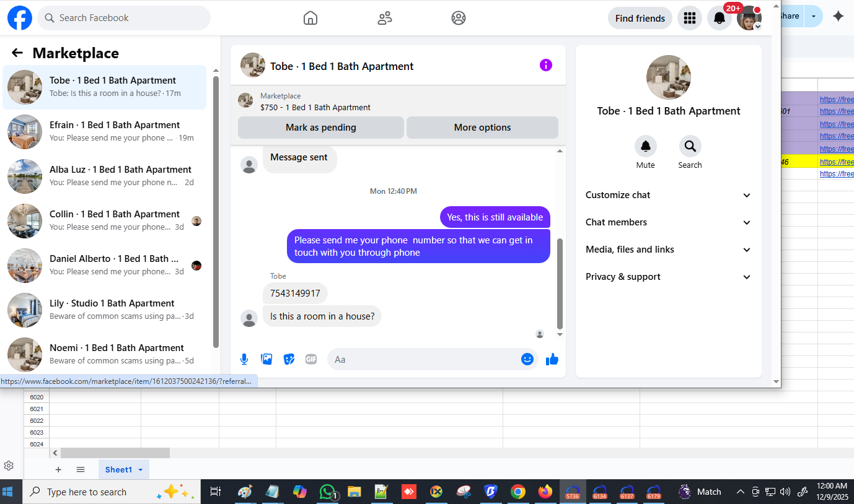
Task: Expand the Customize chat section
Action: point(668,195)
